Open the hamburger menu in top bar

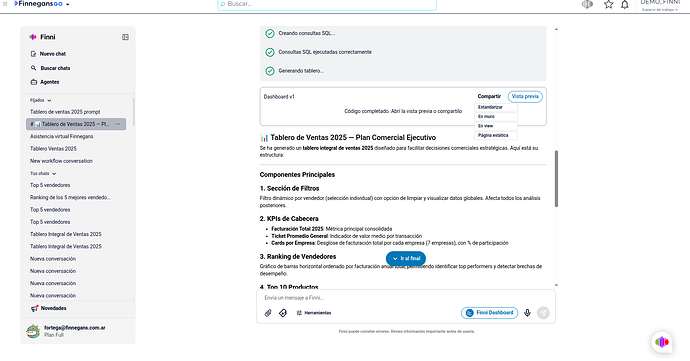point(5,4)
